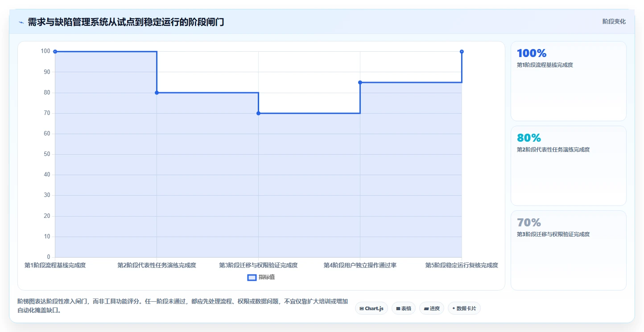The image size is (644, 332).
Task: Select the 数据卡片 tag
Action: (464, 308)
